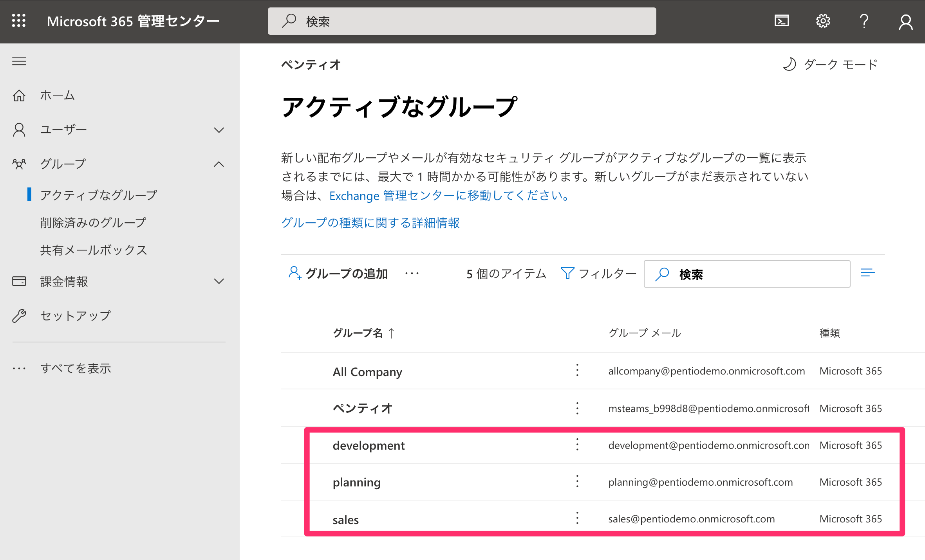This screenshot has width=925, height=560.
Task: Open the sales group
Action: pyautogui.click(x=346, y=520)
